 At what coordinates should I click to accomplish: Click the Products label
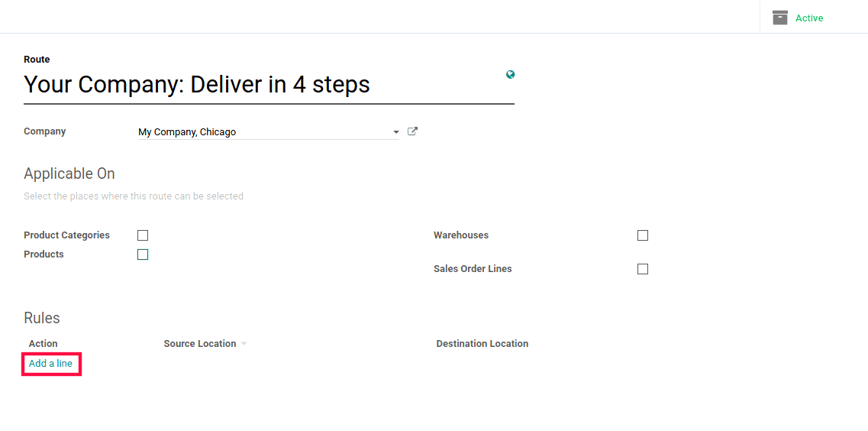click(x=44, y=254)
